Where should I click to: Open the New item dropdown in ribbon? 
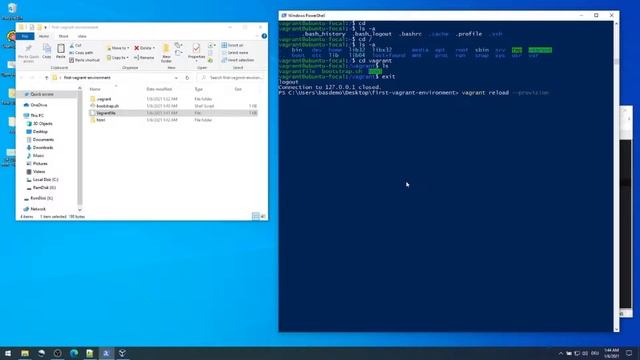[178, 45]
